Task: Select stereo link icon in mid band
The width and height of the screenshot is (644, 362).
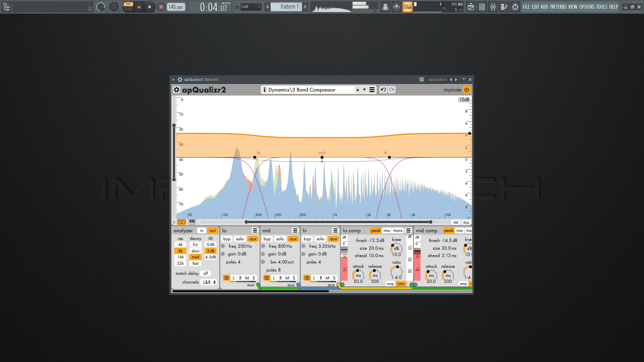Action: pyautogui.click(x=267, y=278)
